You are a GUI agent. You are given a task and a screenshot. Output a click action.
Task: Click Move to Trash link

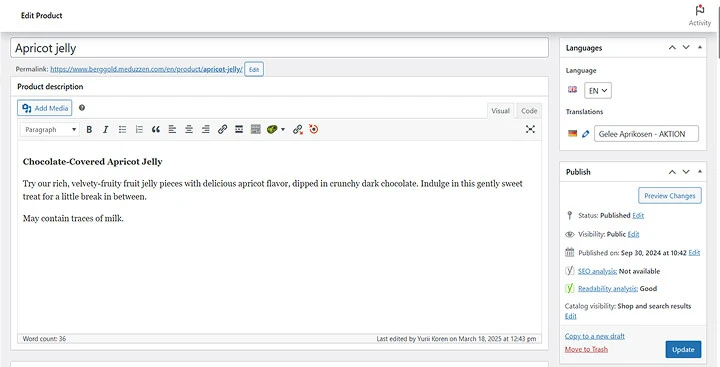tap(586, 349)
